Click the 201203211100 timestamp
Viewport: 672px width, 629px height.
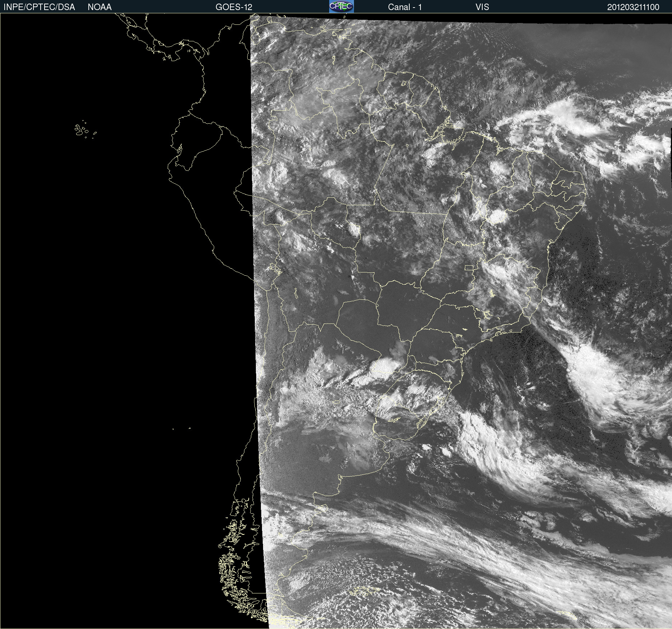[x=633, y=7]
